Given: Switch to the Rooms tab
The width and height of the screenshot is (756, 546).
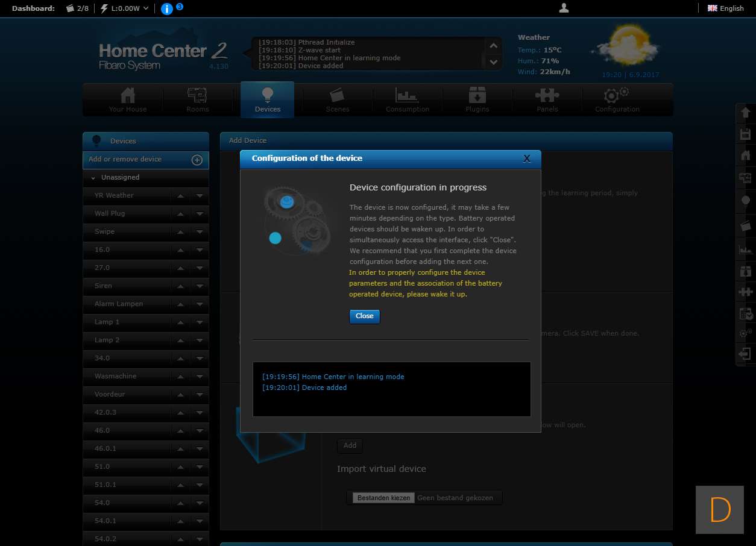Looking at the screenshot, I should [x=197, y=100].
